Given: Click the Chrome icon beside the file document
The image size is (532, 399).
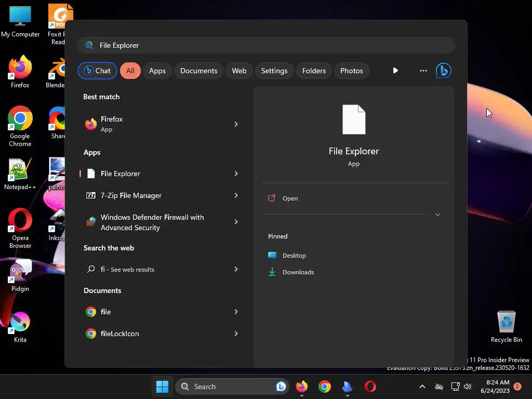Looking at the screenshot, I should pos(90,312).
